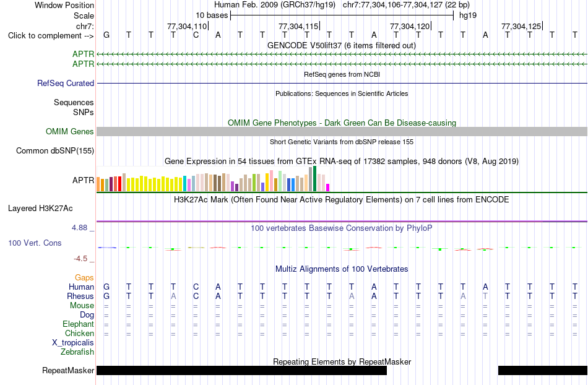Select the 'X_tropicalis' species row label
Screen dimensions: 588x385
[x=73, y=343]
